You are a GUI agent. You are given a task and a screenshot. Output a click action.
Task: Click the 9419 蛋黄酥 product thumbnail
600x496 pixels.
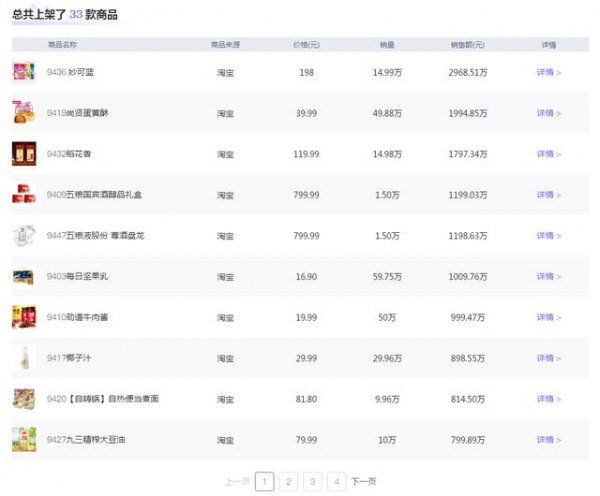point(24,112)
